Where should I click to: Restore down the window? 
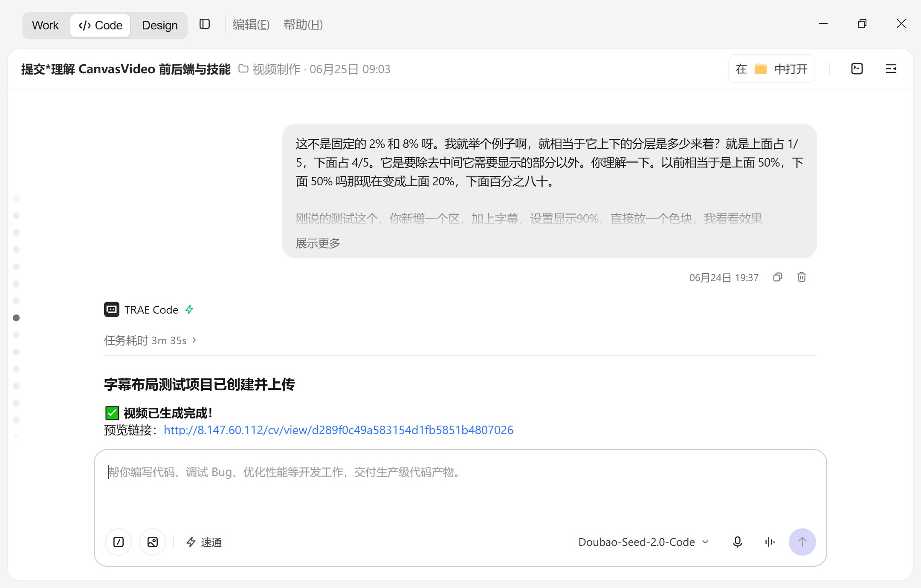coord(862,24)
